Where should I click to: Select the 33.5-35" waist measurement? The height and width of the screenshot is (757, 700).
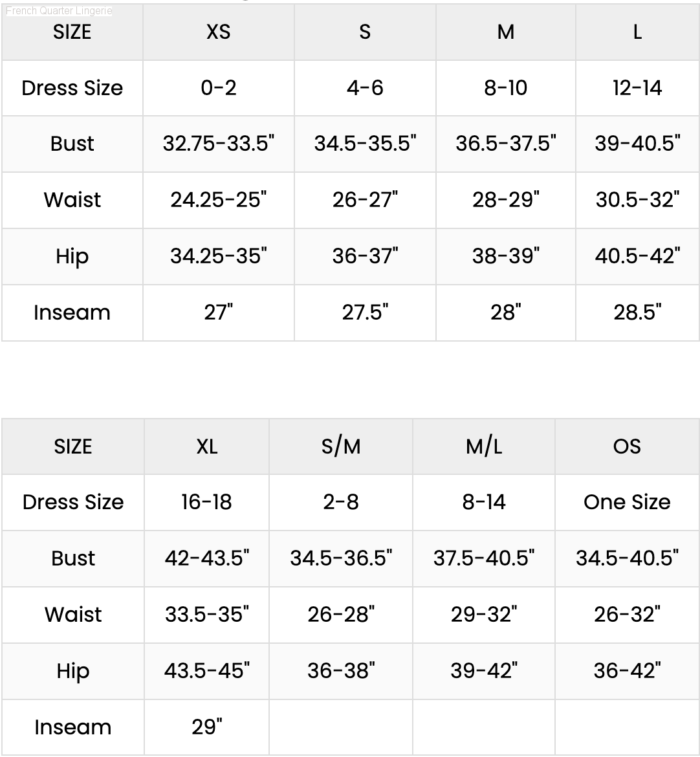pyautogui.click(x=206, y=615)
